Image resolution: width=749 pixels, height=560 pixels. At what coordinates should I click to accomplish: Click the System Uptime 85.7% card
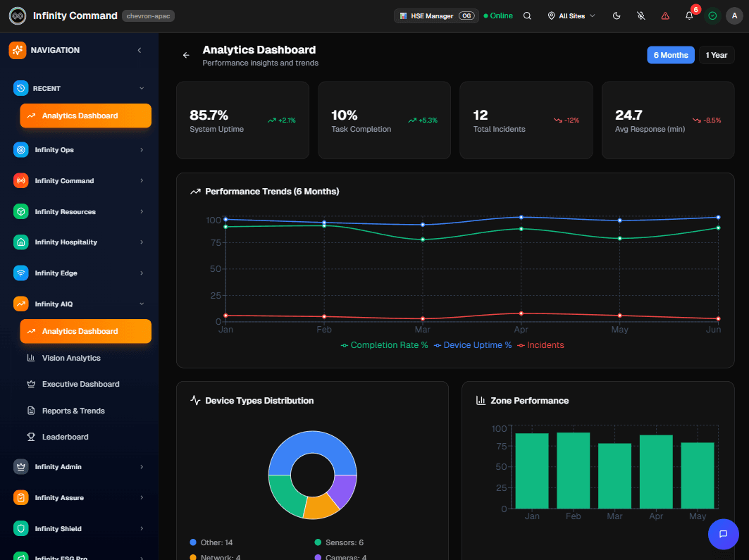point(242,120)
